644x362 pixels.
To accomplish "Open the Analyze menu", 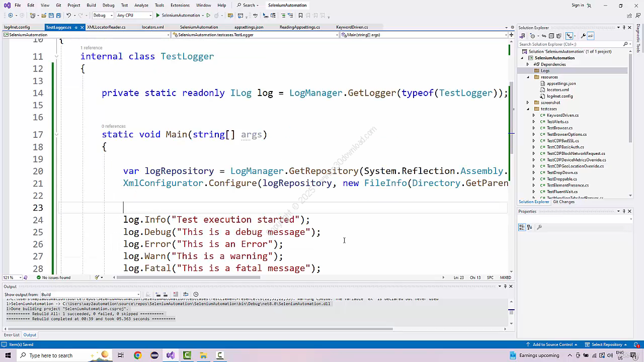I will (x=141, y=5).
